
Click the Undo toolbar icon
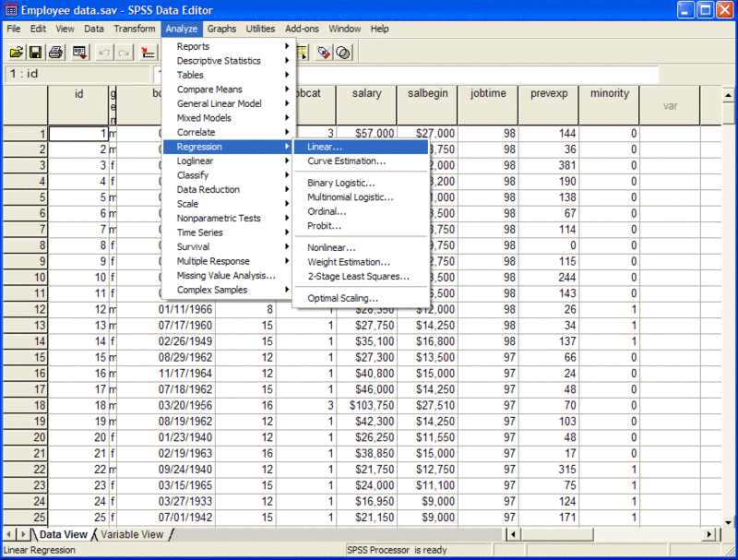[x=104, y=53]
